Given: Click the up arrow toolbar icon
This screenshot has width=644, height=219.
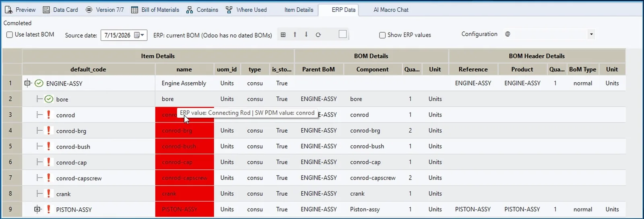Looking at the screenshot, I should coord(295,35).
